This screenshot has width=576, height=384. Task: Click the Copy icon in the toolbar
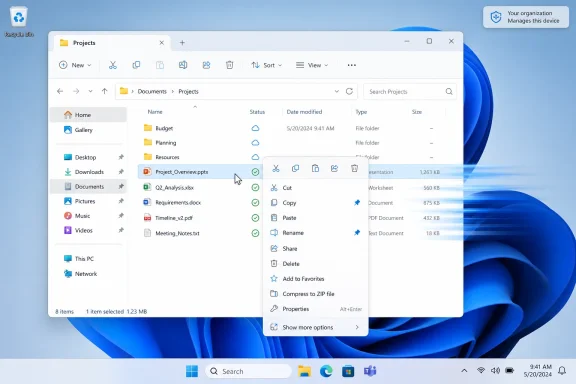tap(136, 65)
